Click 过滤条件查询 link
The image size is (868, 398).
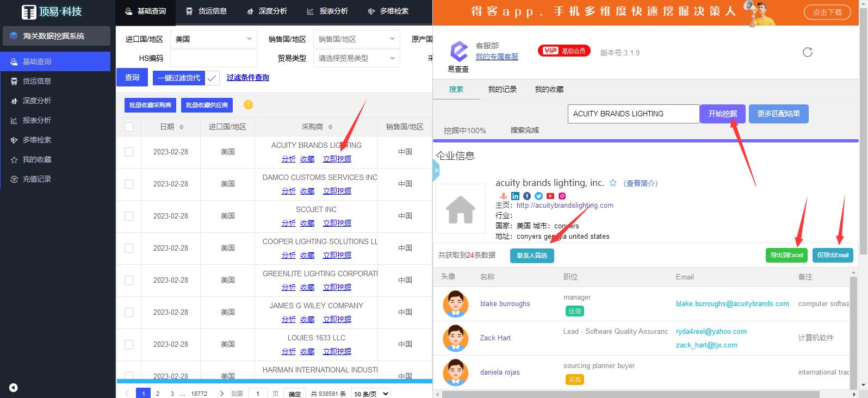(248, 77)
